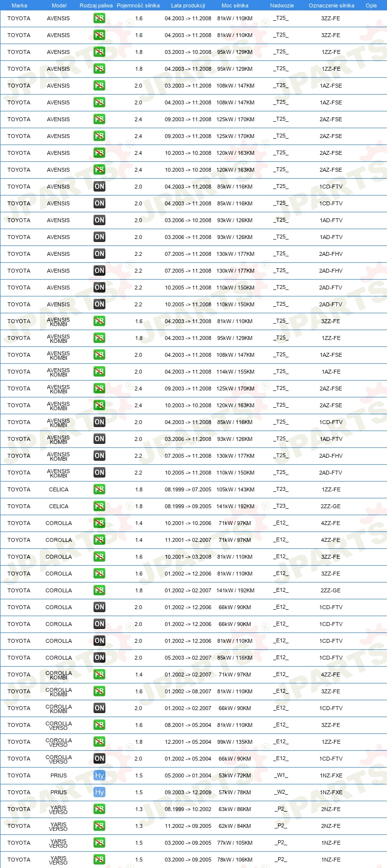Click petrol icon for Corolla 1.4 from 10.2001

pyautogui.click(x=99, y=523)
